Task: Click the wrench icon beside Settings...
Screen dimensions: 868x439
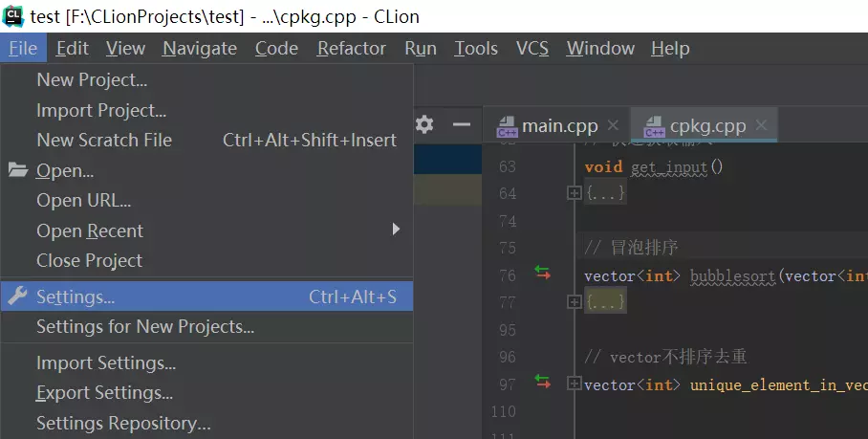Action: [18, 296]
